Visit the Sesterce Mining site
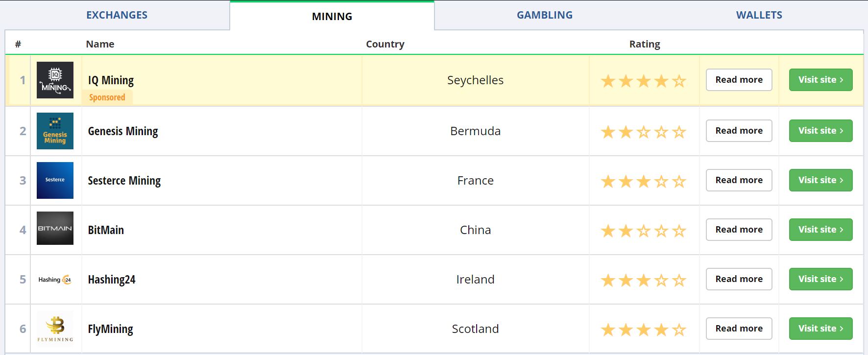This screenshot has width=868, height=355. [x=820, y=180]
